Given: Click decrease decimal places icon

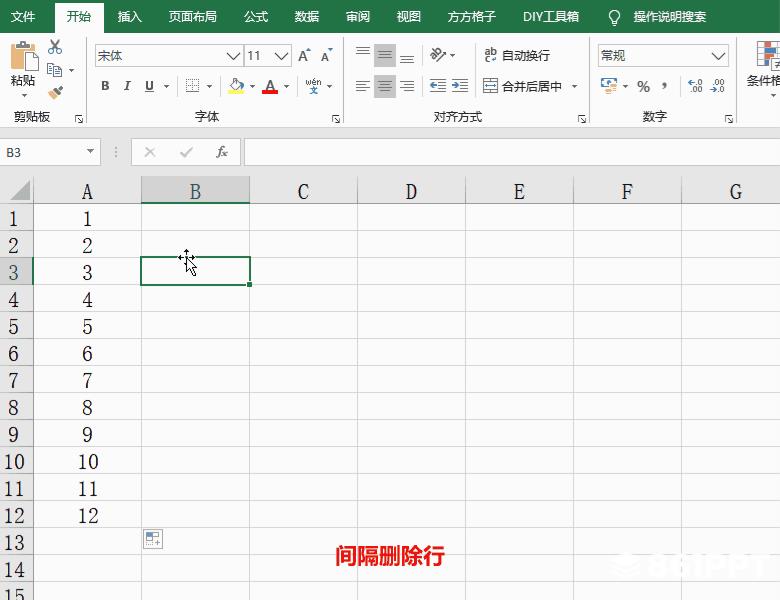Looking at the screenshot, I should click(717, 86).
